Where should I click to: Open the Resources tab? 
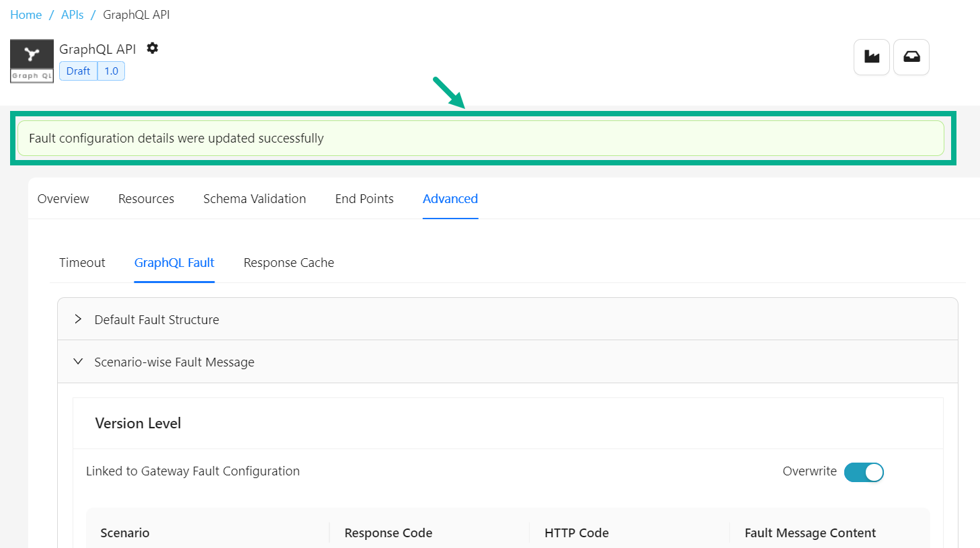pos(146,199)
